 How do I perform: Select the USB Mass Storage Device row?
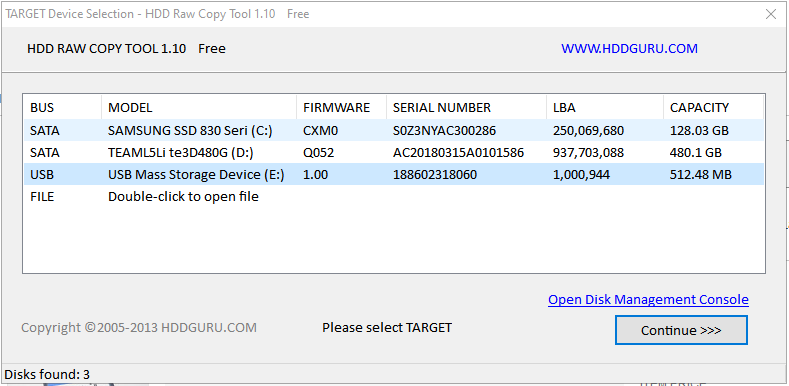coord(393,175)
